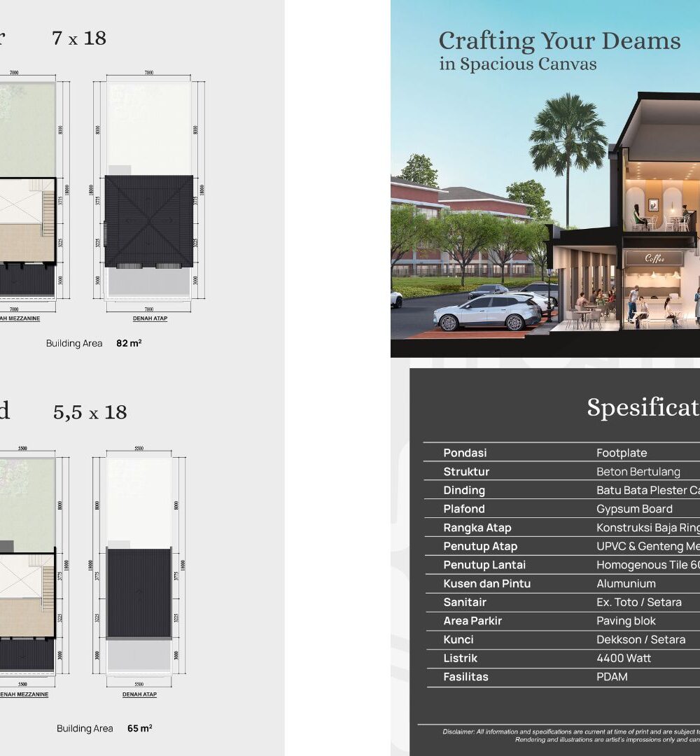700x756 pixels.
Task: Click the "Area Parkir" specification label
Action: pos(472,621)
